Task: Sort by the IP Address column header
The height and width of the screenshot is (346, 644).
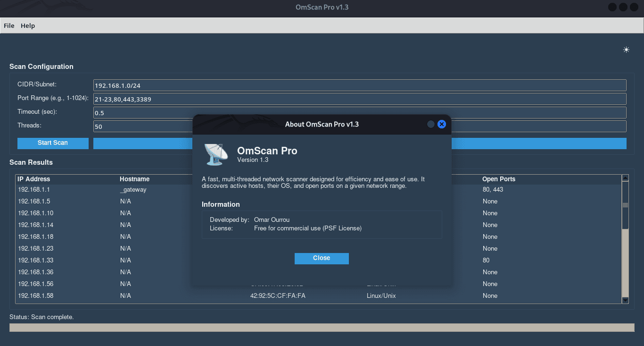Action: (x=34, y=179)
